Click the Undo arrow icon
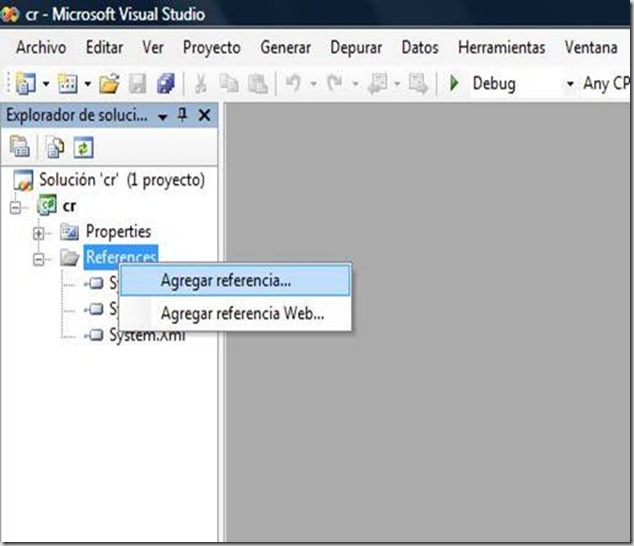 (293, 83)
